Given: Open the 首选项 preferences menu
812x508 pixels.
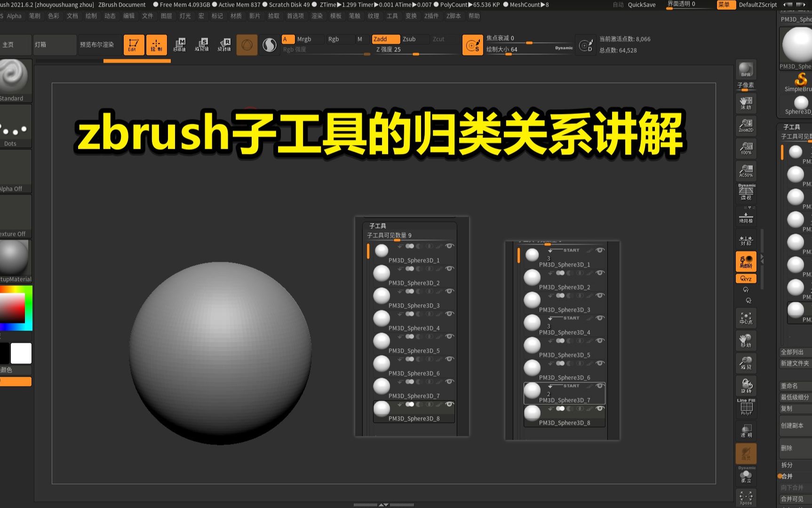Looking at the screenshot, I should click(x=295, y=16).
